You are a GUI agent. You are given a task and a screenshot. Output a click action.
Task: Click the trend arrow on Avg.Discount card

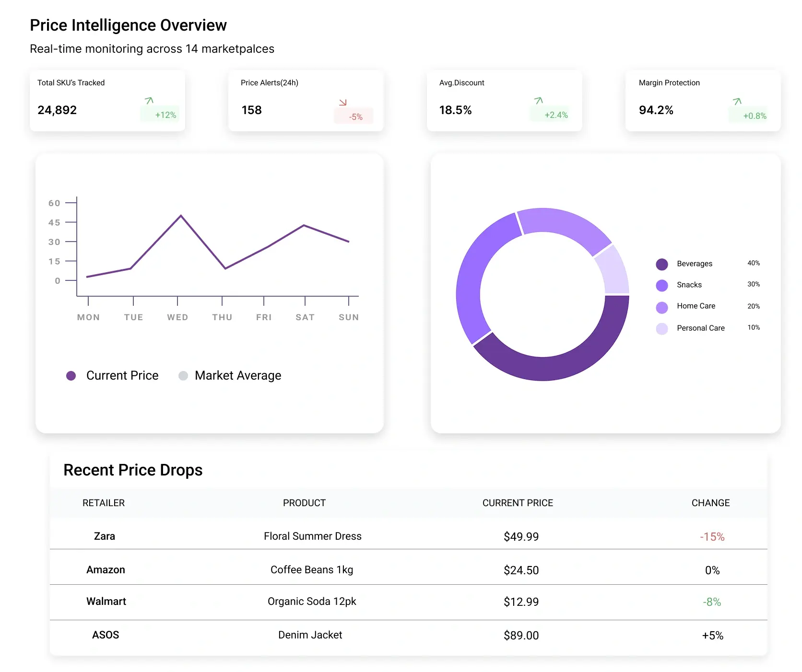pos(538,101)
